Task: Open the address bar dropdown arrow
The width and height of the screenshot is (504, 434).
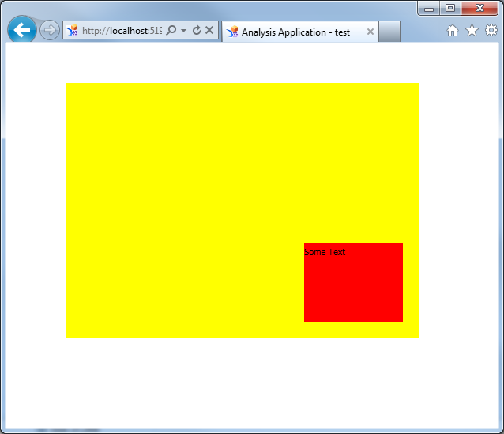Action: [183, 31]
